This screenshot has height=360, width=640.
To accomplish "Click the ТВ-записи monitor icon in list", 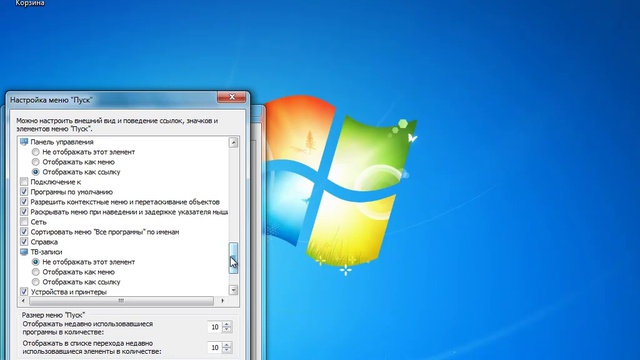I will pos(24,252).
